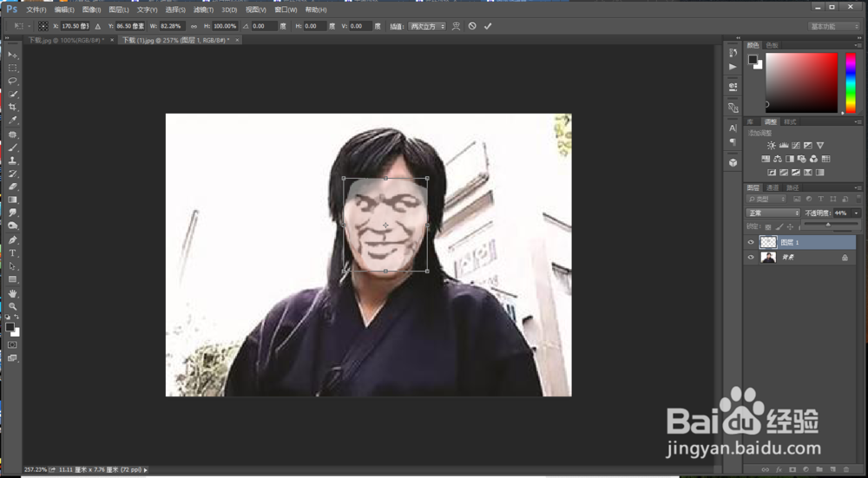The height and width of the screenshot is (478, 868).
Task: Select the Lasso tool
Action: (12, 81)
